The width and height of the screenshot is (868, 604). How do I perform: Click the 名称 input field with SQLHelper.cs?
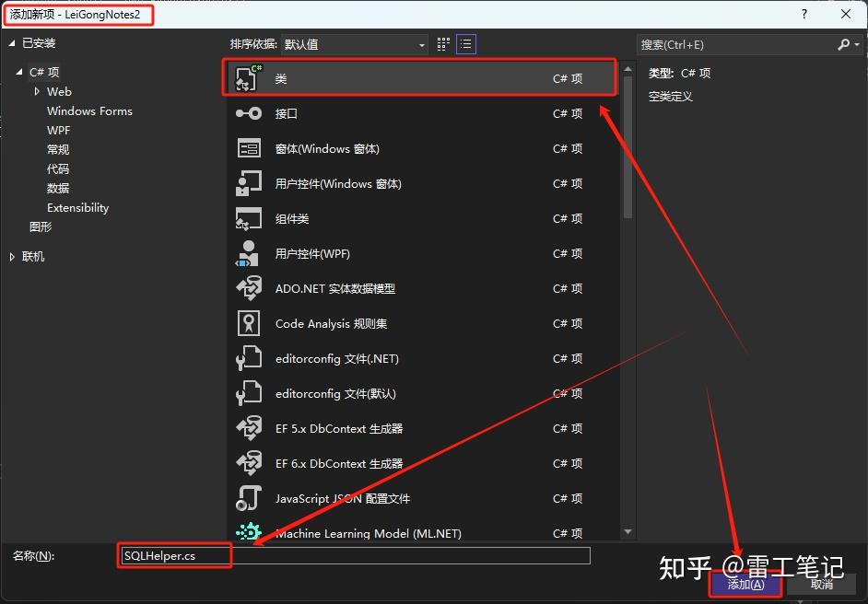(x=354, y=555)
